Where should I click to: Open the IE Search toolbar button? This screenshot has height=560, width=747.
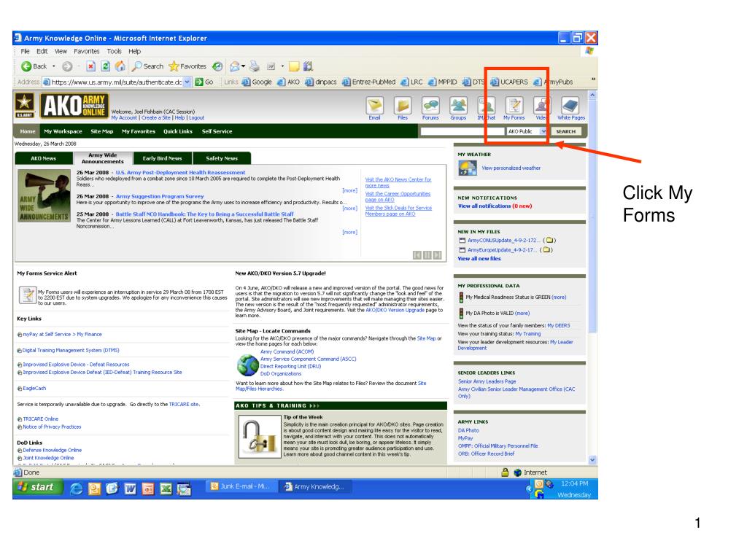[147, 66]
